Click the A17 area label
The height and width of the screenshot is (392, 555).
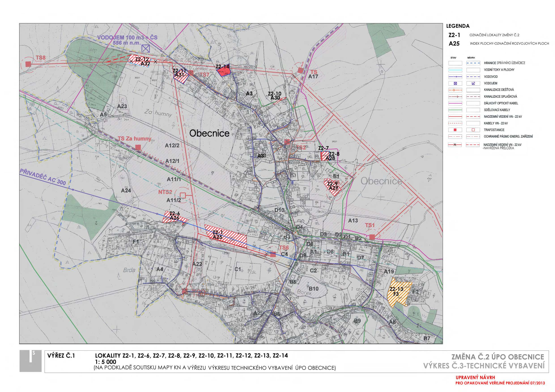(x=313, y=76)
